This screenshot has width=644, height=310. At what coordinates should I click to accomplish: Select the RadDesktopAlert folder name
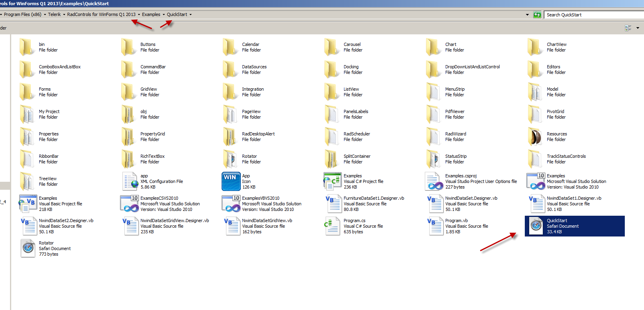[x=258, y=134]
